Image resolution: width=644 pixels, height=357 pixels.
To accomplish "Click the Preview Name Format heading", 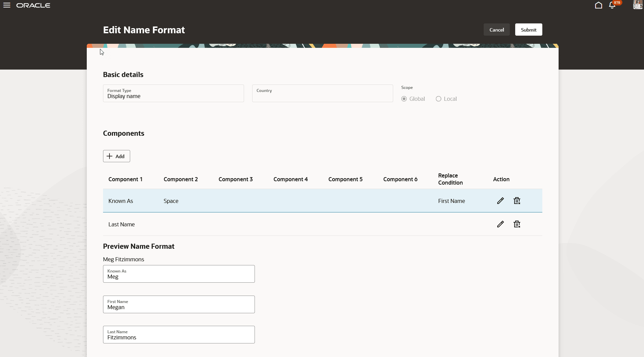I will pyautogui.click(x=139, y=246).
